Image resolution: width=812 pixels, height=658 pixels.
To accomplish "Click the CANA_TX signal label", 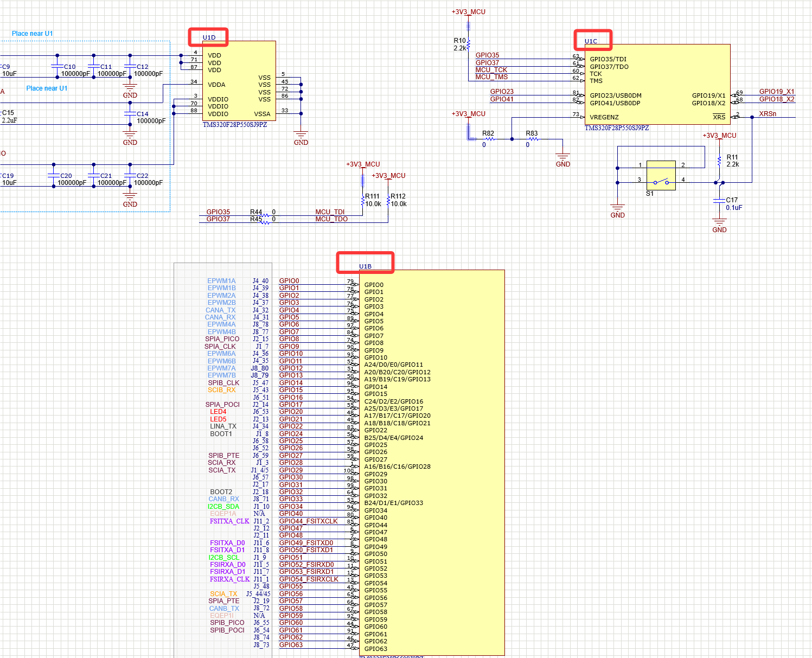I will pyautogui.click(x=220, y=310).
